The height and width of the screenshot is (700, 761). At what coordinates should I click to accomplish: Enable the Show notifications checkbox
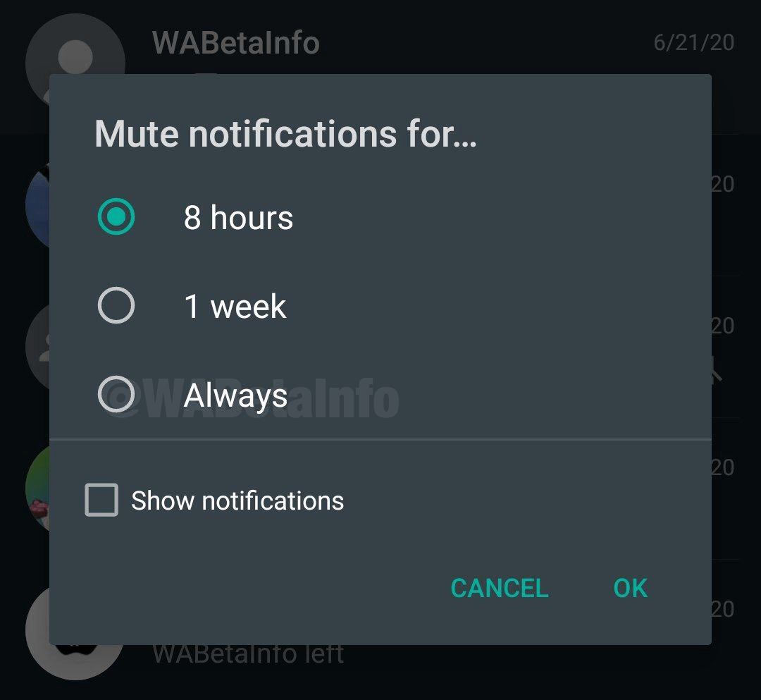pos(102,501)
